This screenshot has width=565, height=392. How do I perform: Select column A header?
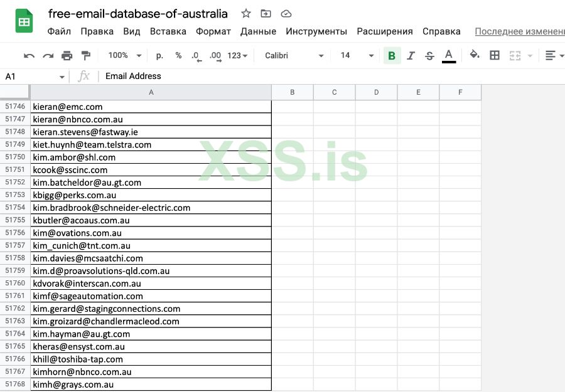[x=151, y=92]
